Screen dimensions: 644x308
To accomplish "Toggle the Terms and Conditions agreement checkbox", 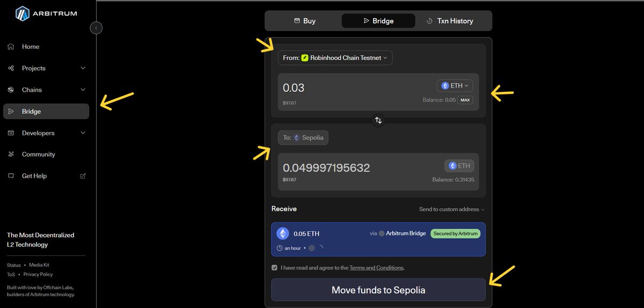I will [275, 267].
